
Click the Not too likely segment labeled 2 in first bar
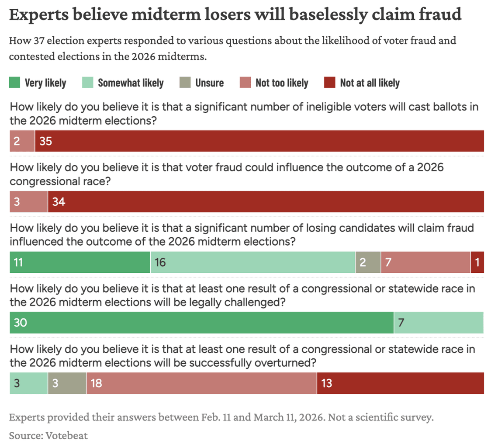point(22,141)
